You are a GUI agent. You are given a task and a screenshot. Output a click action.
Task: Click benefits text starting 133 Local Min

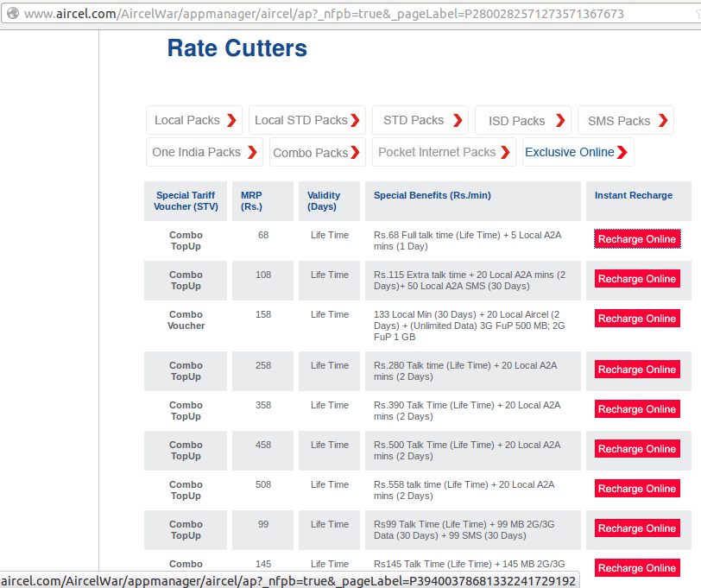[470, 326]
